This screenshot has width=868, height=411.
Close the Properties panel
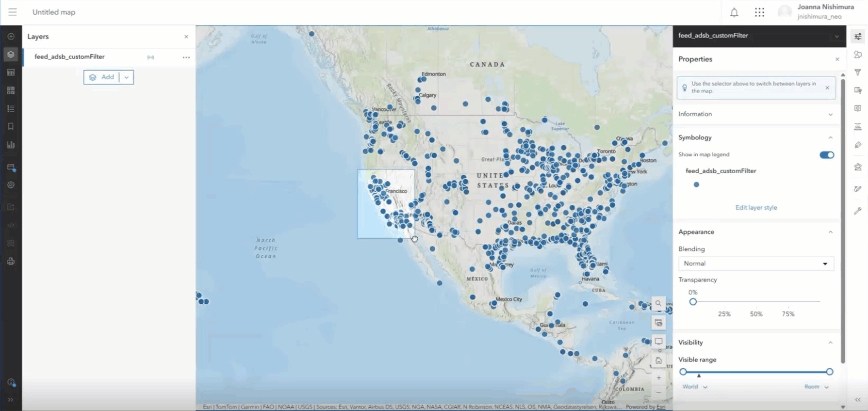(x=837, y=59)
